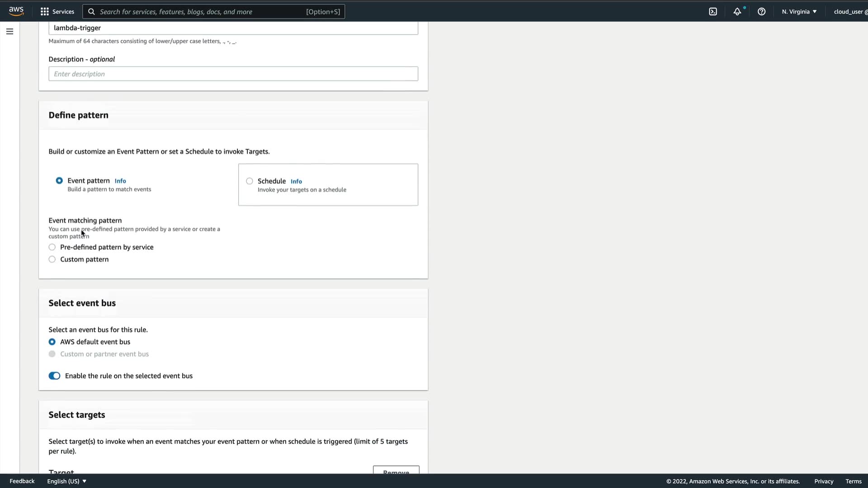Expand the left hamburger navigation menu
The image size is (868, 488).
click(x=9, y=32)
